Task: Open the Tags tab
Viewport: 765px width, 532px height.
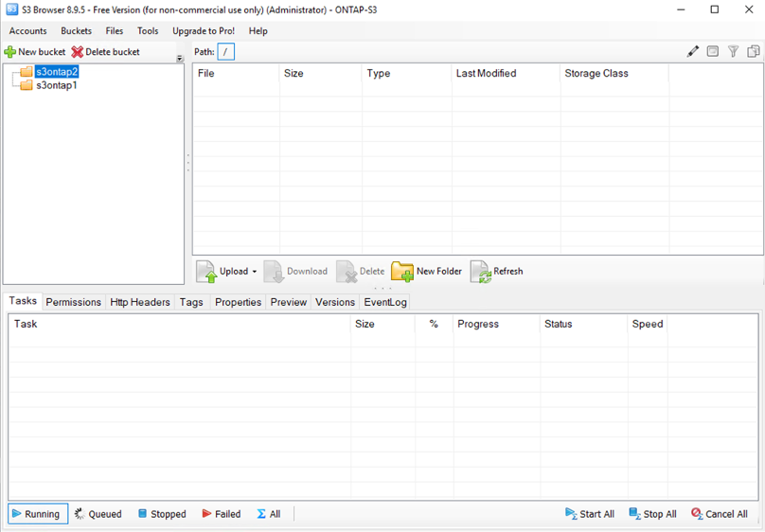Action: pyautogui.click(x=191, y=302)
